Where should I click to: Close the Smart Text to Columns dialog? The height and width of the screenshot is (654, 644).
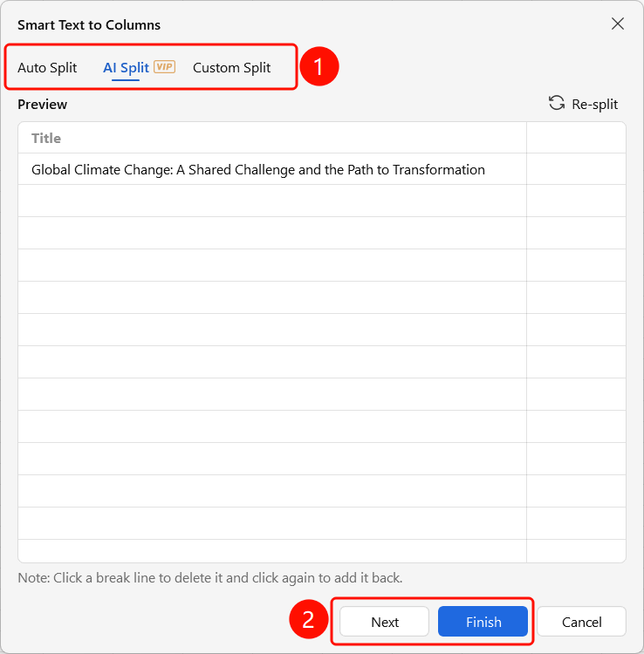(x=618, y=24)
